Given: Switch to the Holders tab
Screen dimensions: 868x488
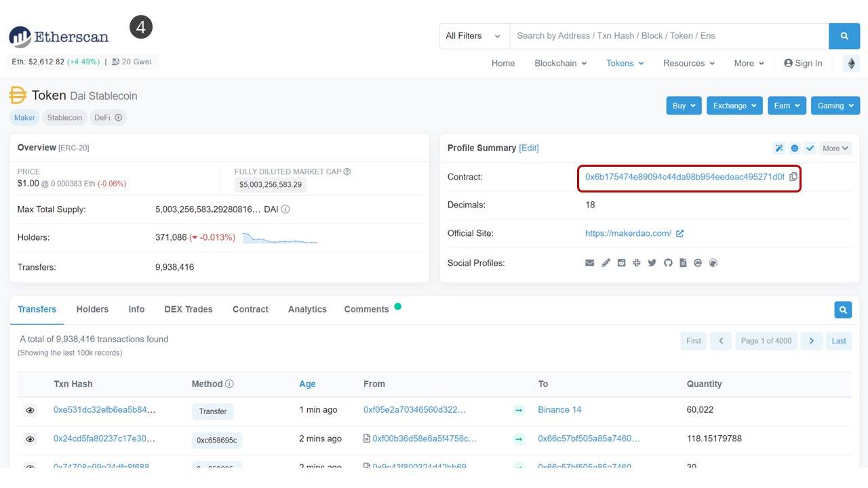Looking at the screenshot, I should tap(92, 309).
